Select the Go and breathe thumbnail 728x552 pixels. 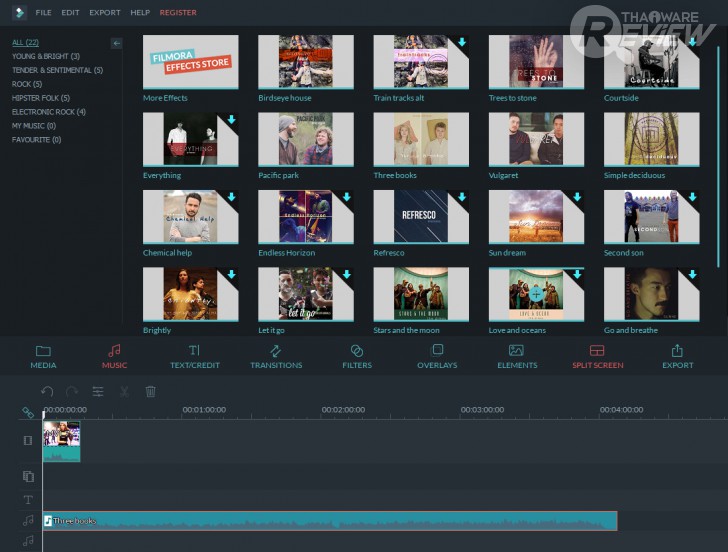(x=651, y=294)
